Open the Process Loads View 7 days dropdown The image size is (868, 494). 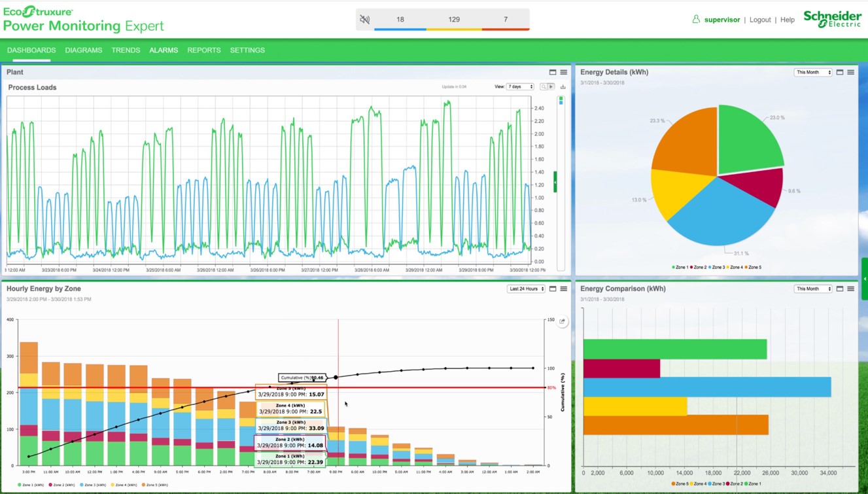click(521, 86)
